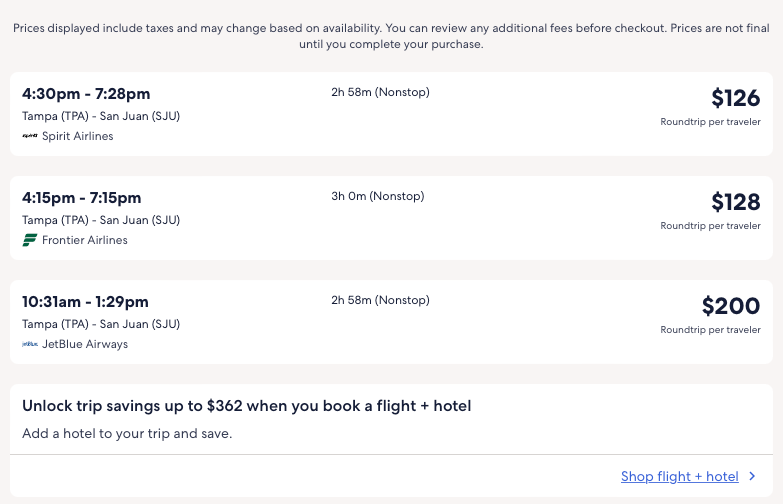783x504 pixels.
Task: Click Tampa (TPA) - San Juan (SJU) on Frontier card
Action: [101, 220]
